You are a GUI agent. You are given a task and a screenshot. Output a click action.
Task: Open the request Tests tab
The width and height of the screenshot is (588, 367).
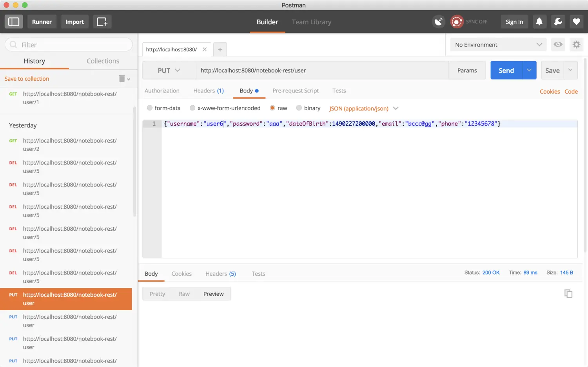point(339,90)
